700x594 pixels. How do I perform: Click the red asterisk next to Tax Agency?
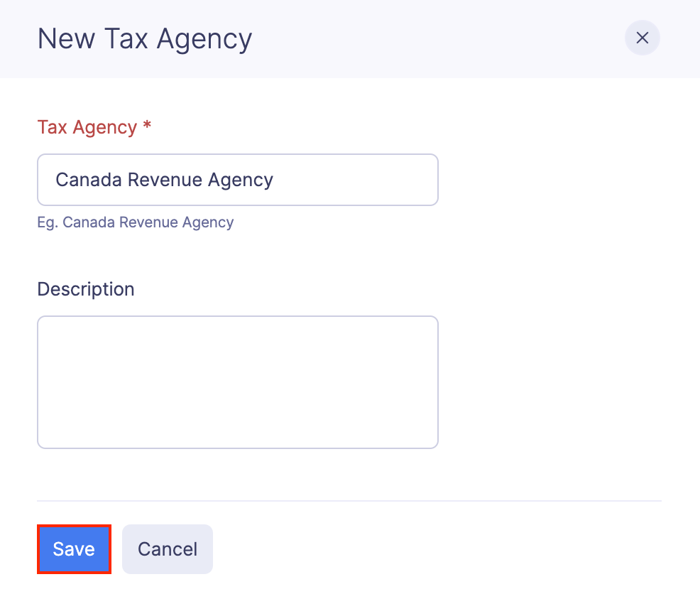pyautogui.click(x=146, y=127)
